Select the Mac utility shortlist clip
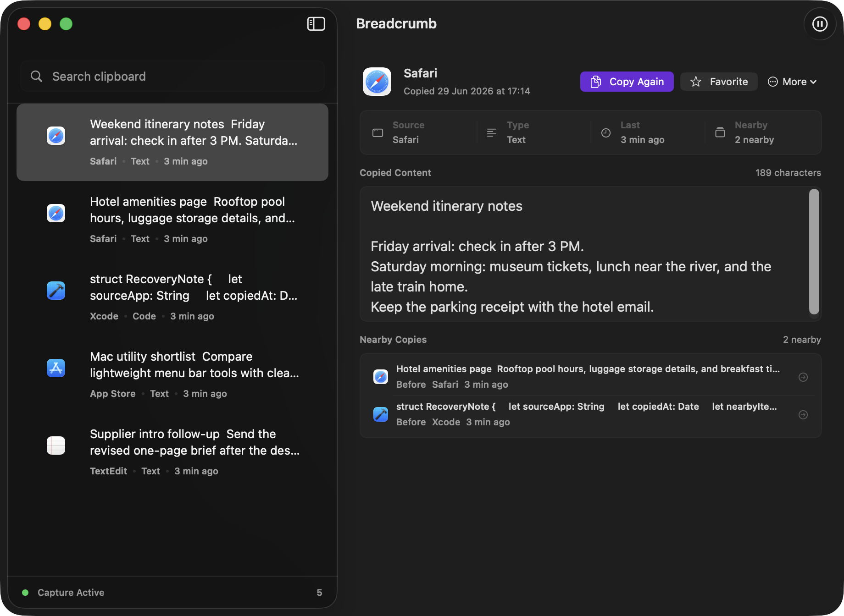The height and width of the screenshot is (616, 844). [x=172, y=374]
